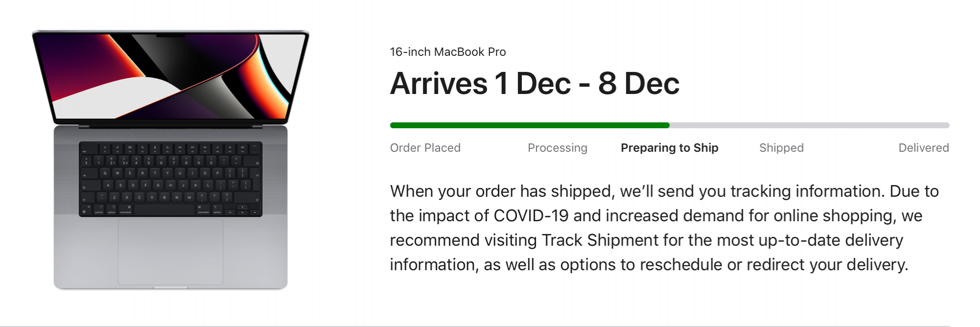The width and height of the screenshot is (980, 327).
Task: Select the Shipped status label
Action: pyautogui.click(x=782, y=148)
